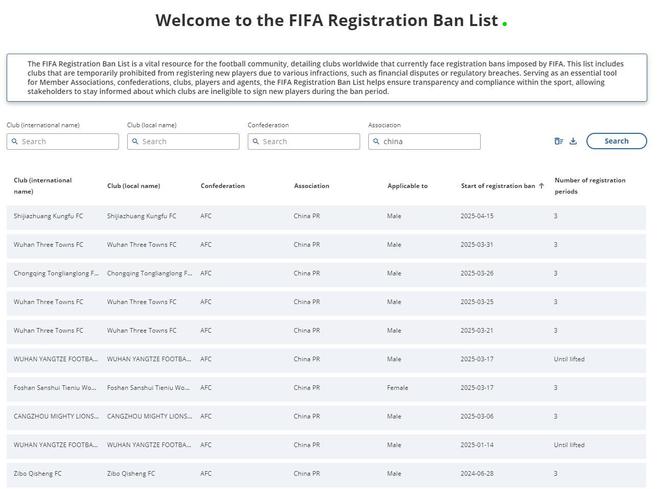Select the CANGZHOU MIGHTY LIONS row
The image size is (660, 489).
click(x=326, y=417)
